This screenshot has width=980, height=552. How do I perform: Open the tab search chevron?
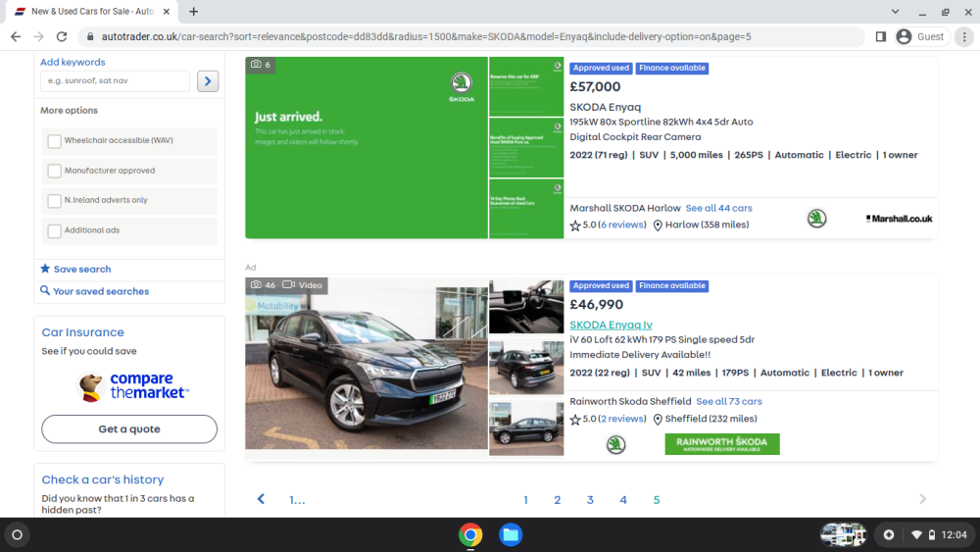895,11
